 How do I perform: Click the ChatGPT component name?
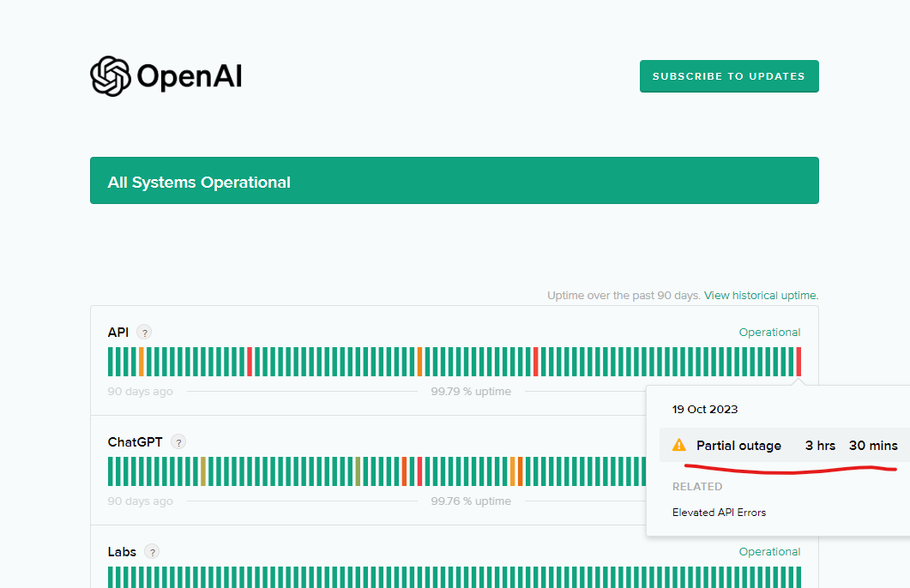tap(135, 442)
